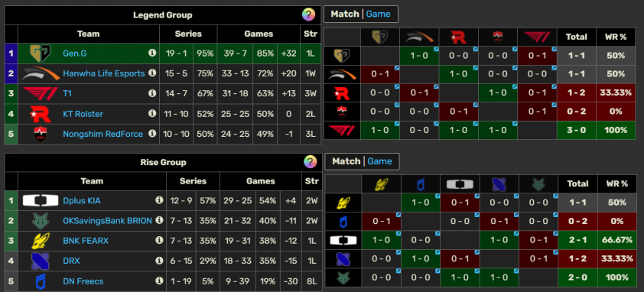
Task: Select Match view for Legend Group matrix
Action: [x=345, y=14]
